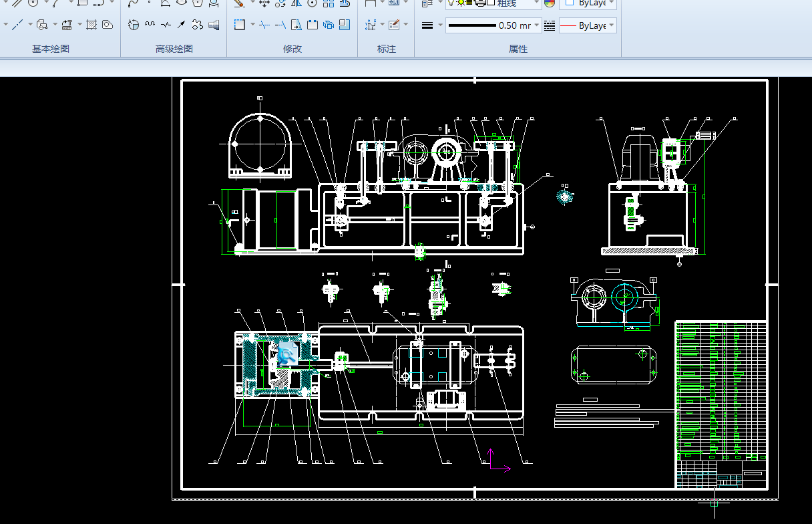
Task: Click the lineweight icon with three bars
Action: 428,25
